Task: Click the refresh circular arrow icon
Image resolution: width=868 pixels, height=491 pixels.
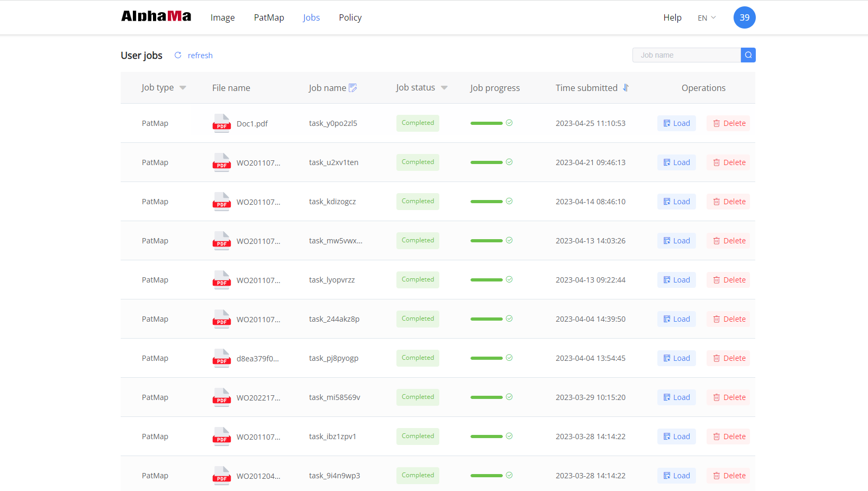Action: pos(178,55)
